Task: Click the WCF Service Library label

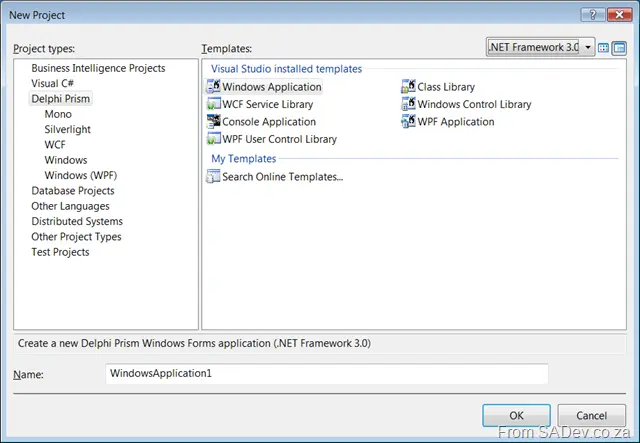Action: [x=267, y=105]
